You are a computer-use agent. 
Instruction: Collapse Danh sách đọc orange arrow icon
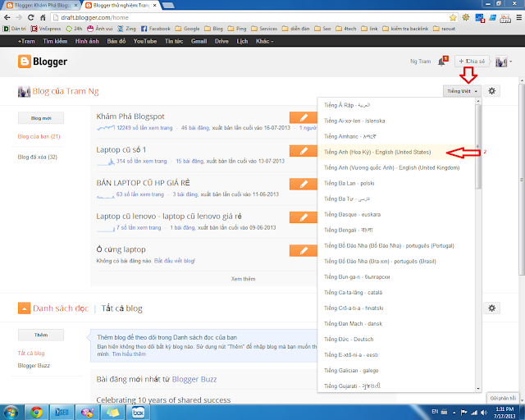click(24, 308)
